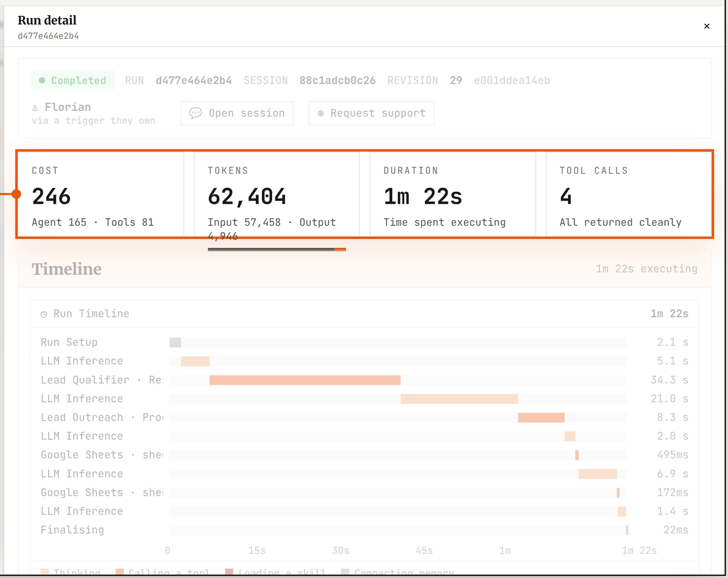728x578 pixels.
Task: Click All returned cleanly text
Action: pos(621,222)
